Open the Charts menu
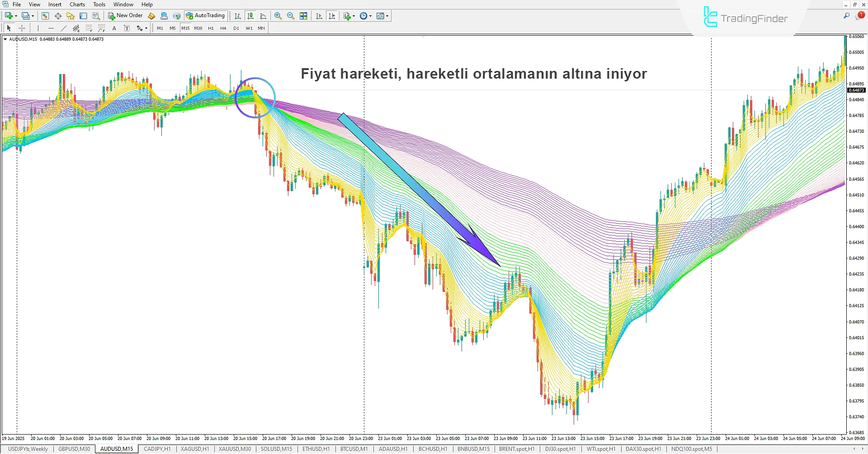This screenshot has width=868, height=454. [x=77, y=5]
